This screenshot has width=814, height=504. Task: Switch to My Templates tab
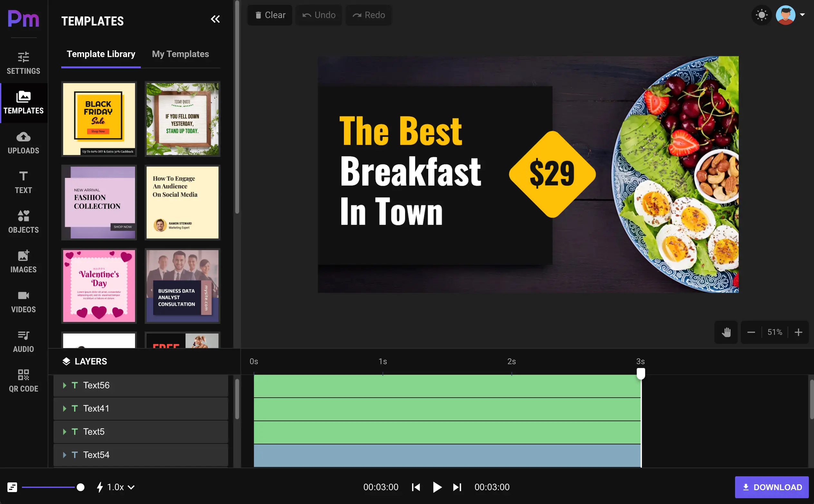pyautogui.click(x=180, y=54)
